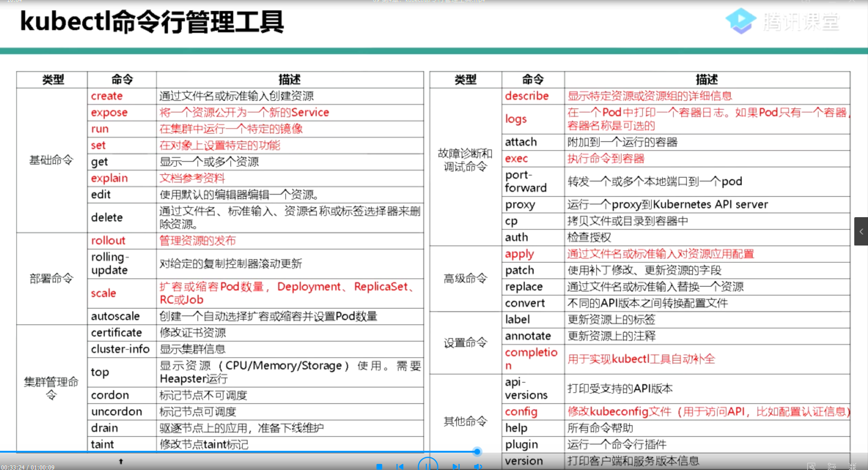The image size is (868, 470).
Task: Select the 'proxy' command cell
Action: pyautogui.click(x=533, y=205)
